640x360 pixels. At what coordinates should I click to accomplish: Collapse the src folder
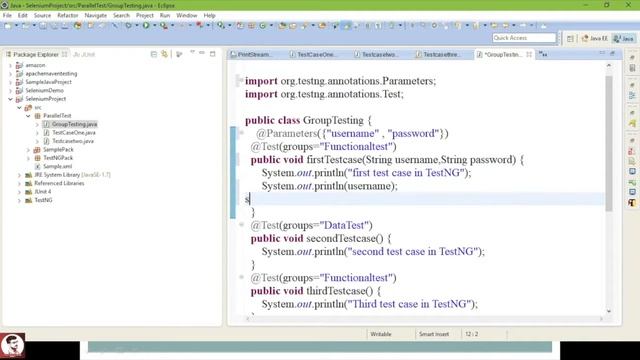point(19,108)
